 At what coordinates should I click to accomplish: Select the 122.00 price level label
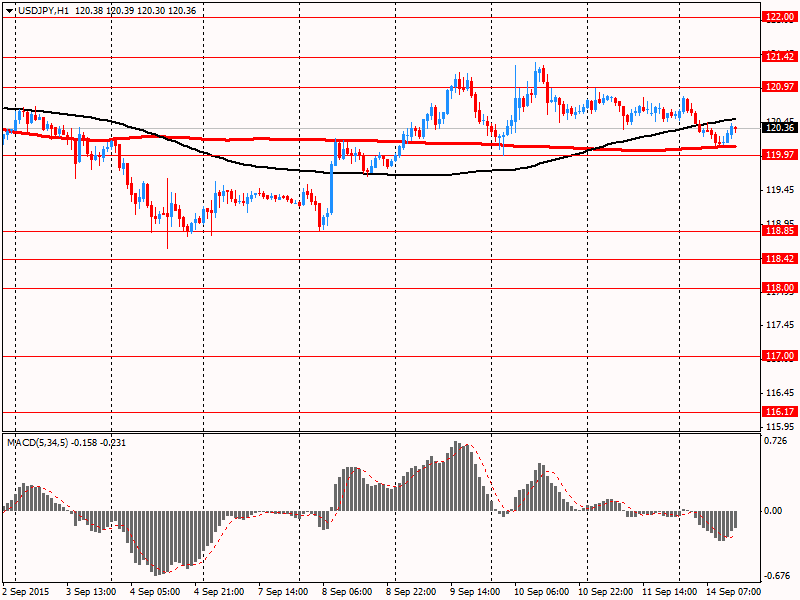[x=778, y=17]
